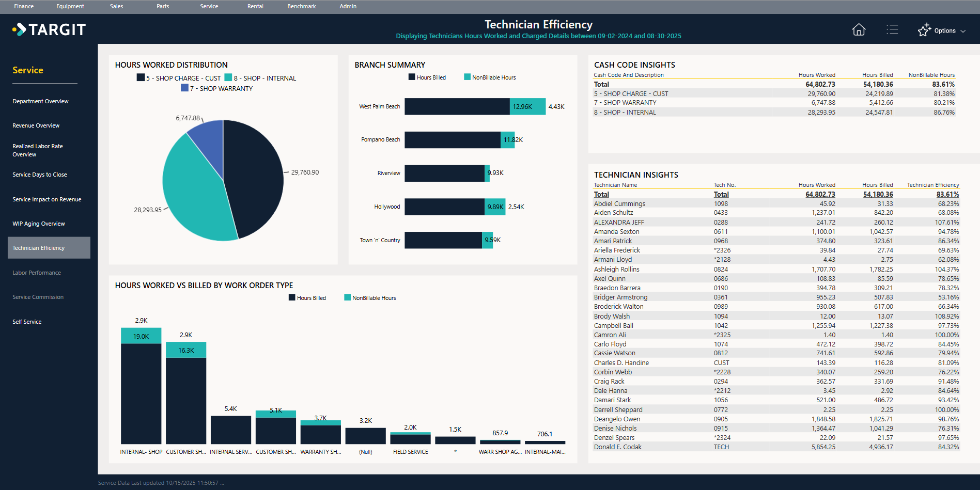Viewport: 980px width, 490px height.
Task: Click the Home icon in header
Action: coord(859,30)
